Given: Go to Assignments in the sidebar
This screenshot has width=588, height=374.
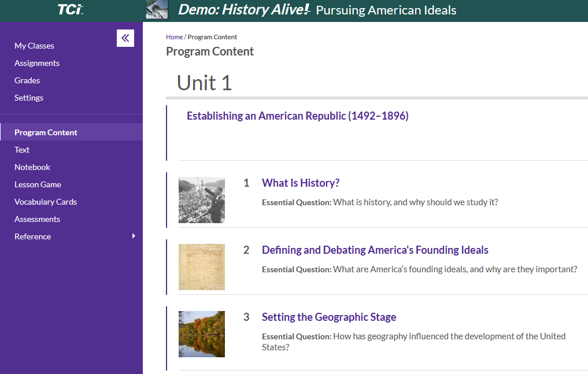Looking at the screenshot, I should [37, 63].
